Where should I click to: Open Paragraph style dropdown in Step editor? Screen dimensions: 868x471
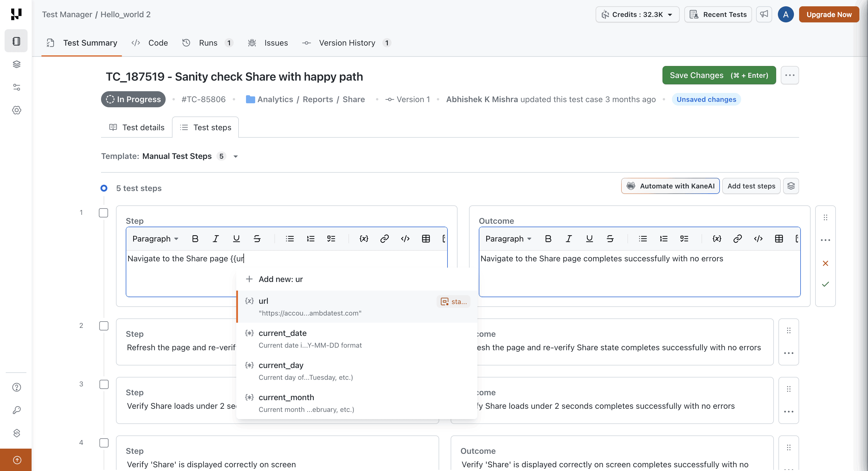pos(155,239)
